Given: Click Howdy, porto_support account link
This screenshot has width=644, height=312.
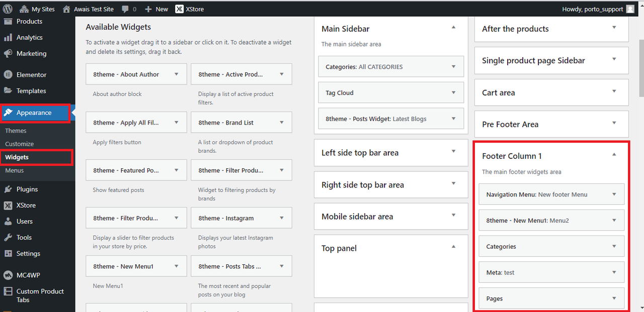Looking at the screenshot, I should pos(593,9).
